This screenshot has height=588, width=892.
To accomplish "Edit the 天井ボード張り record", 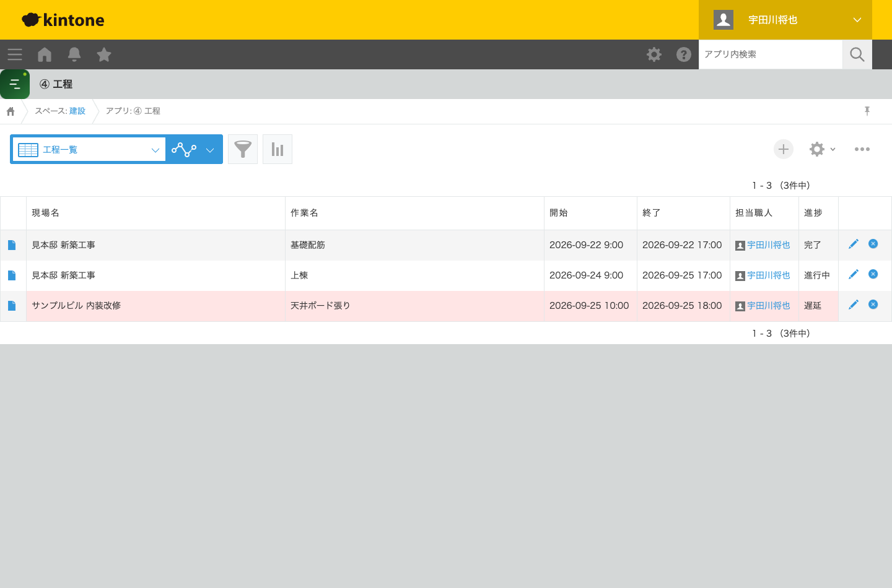I will point(854,305).
